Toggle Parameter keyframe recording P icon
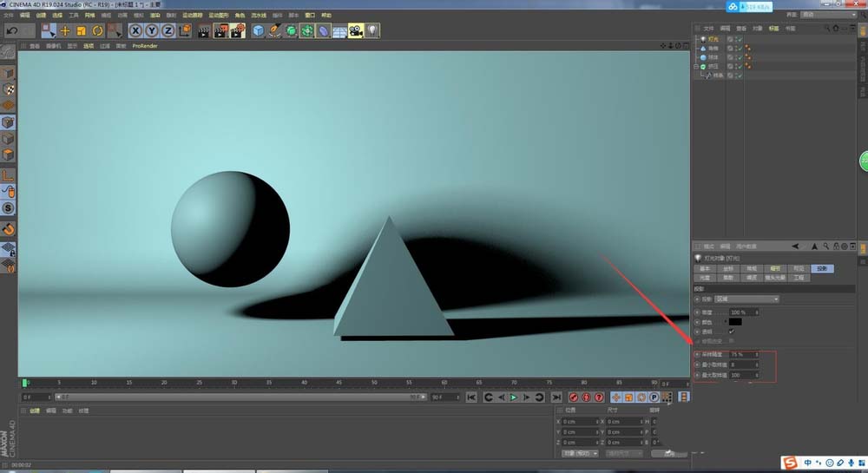Screen dimensions: 868x473 (x=654, y=397)
